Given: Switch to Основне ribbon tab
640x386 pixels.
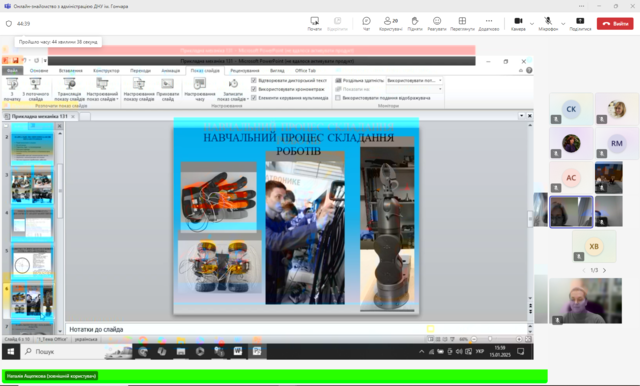Looking at the screenshot, I should click(39, 71).
